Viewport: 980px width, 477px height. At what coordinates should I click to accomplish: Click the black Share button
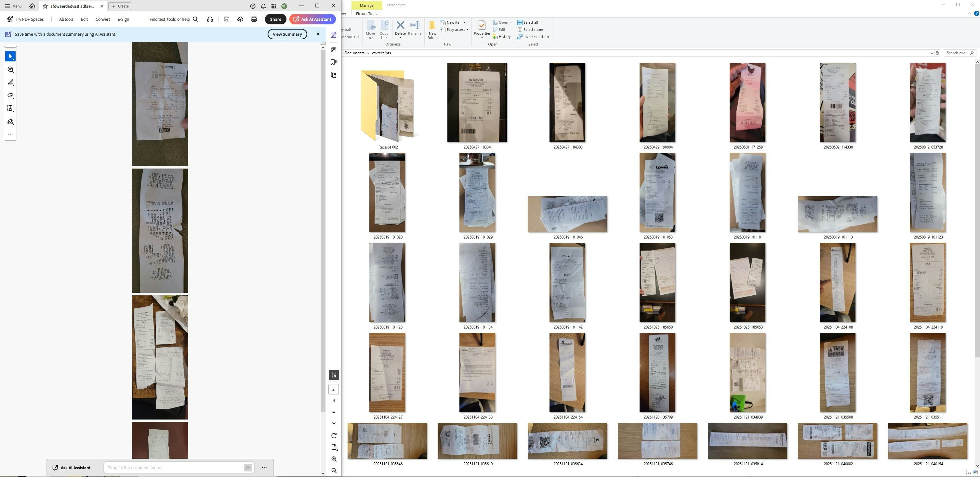point(275,19)
